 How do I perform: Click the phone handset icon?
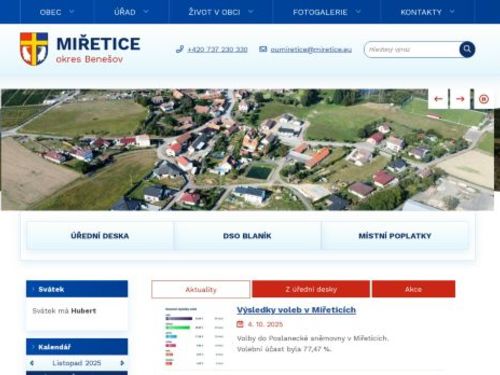(180, 49)
